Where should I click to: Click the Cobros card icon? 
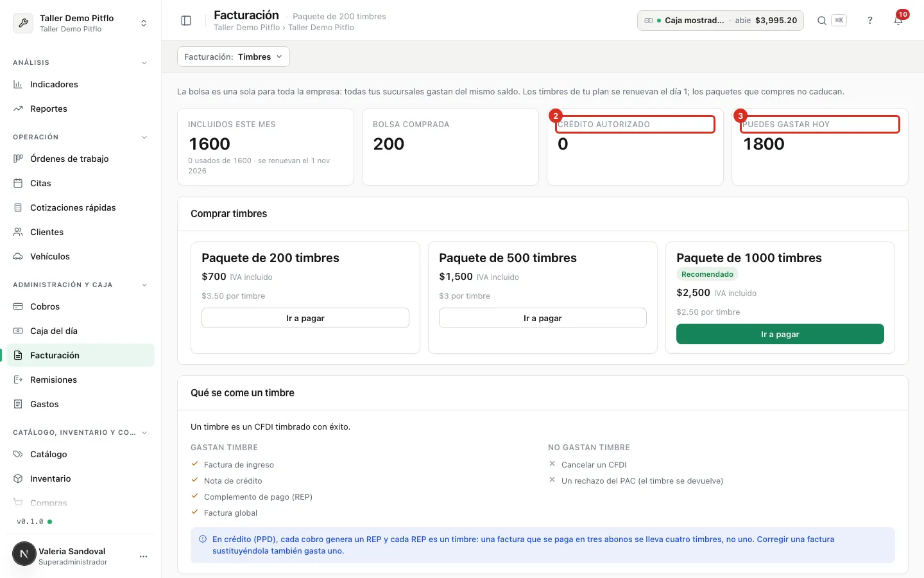coord(18,306)
